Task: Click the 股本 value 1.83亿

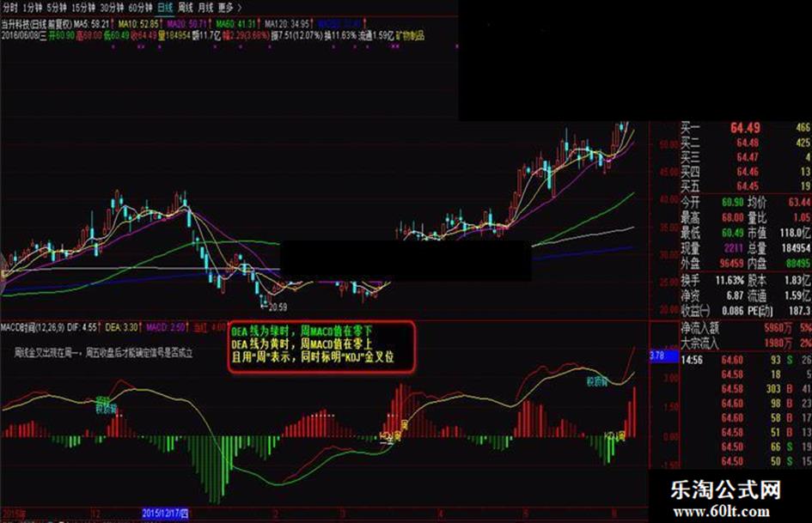Action: [798, 281]
